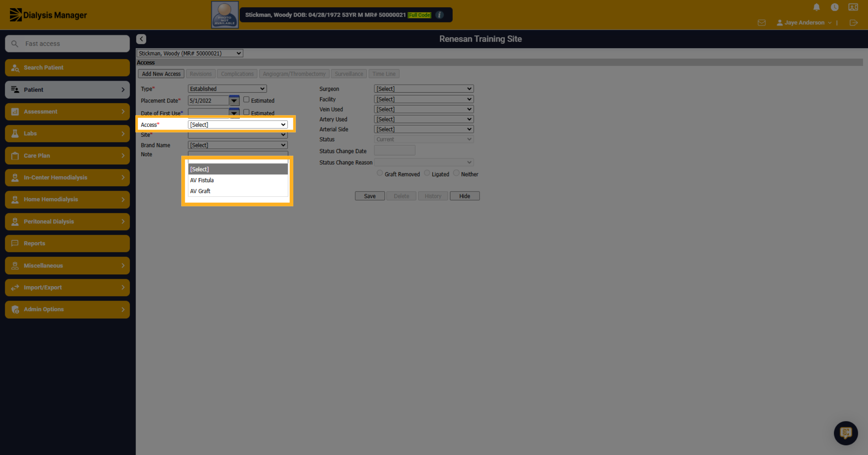Collapse sidebar with the back arrow
This screenshot has width=868, height=455.
coord(141,39)
